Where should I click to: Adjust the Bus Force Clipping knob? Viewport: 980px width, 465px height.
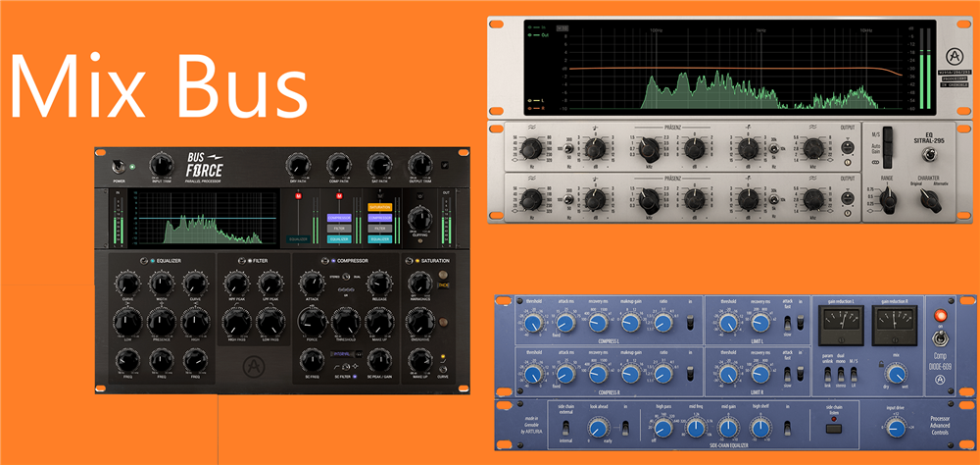pyautogui.click(x=419, y=219)
